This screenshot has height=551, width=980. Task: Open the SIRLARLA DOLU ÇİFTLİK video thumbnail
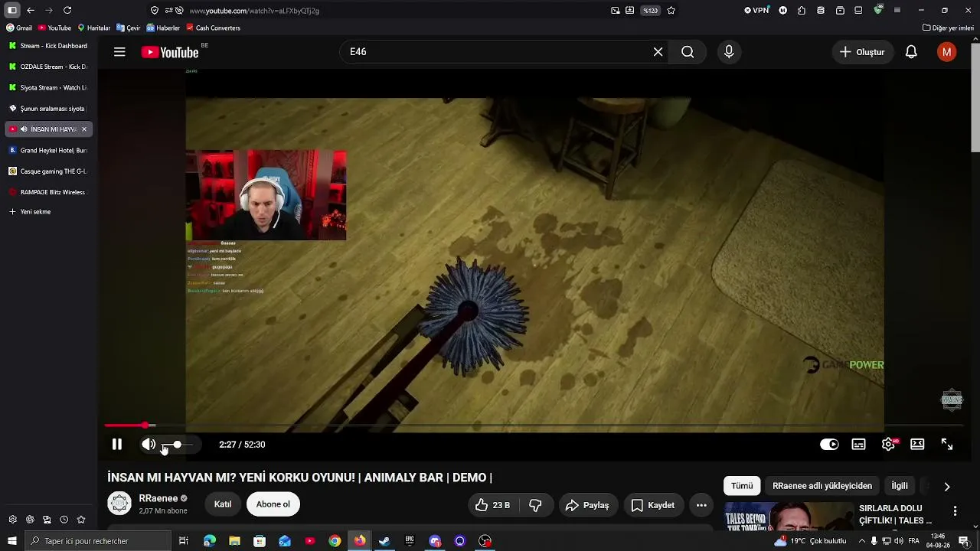(x=788, y=517)
